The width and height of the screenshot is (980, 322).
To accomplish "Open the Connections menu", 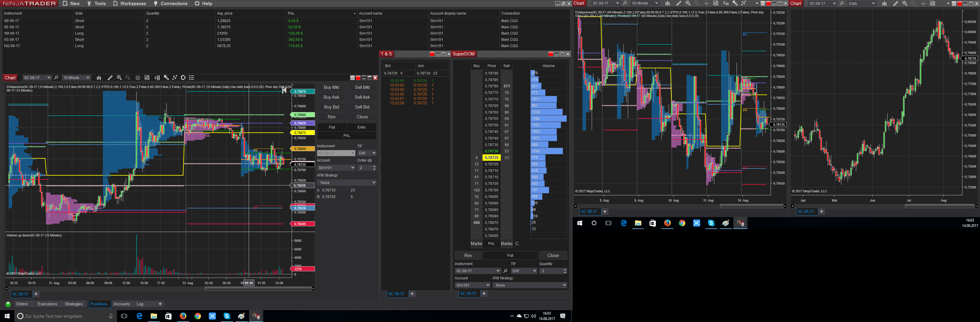I will click(x=170, y=3).
